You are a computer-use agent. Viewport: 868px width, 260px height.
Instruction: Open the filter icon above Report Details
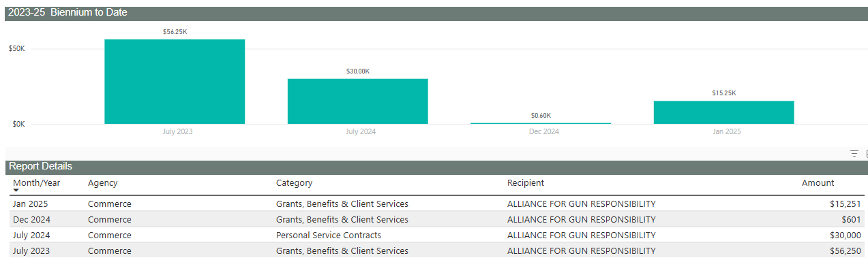tap(854, 154)
